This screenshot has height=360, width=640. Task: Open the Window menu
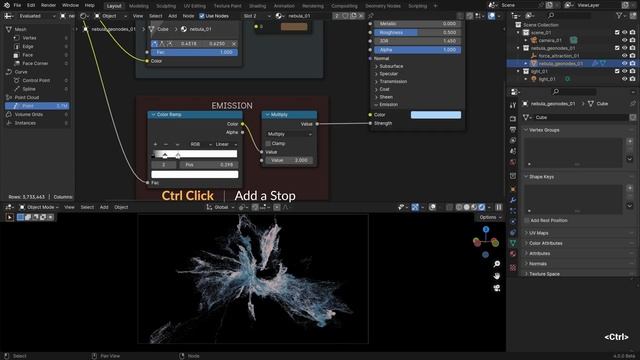pyautogui.click(x=70, y=5)
